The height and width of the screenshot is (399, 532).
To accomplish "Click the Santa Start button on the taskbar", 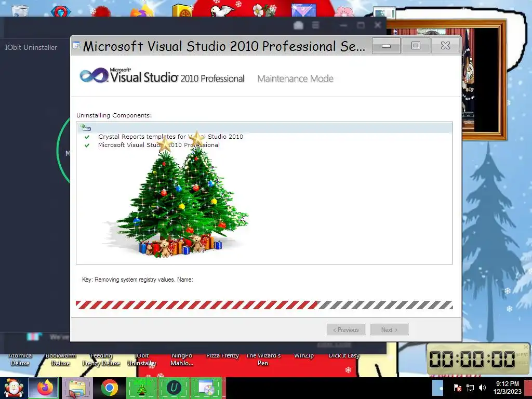I will pos(14,388).
